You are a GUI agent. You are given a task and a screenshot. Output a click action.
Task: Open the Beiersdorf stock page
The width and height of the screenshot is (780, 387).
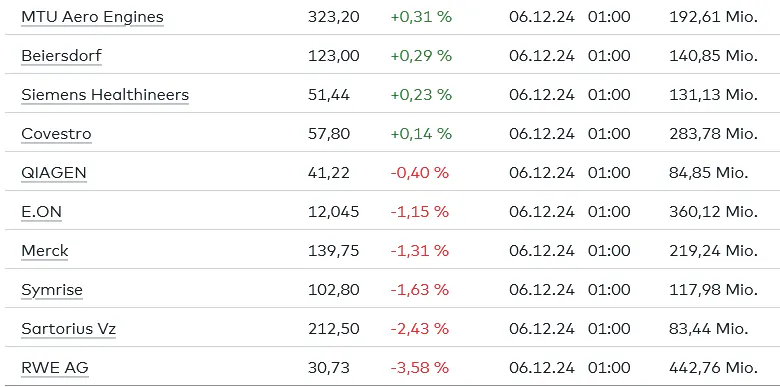tap(61, 56)
